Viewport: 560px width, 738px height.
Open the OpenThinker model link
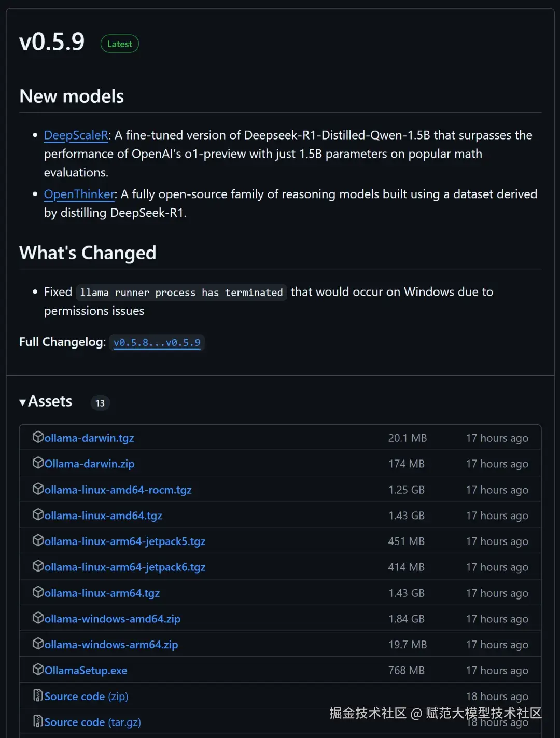click(x=79, y=194)
